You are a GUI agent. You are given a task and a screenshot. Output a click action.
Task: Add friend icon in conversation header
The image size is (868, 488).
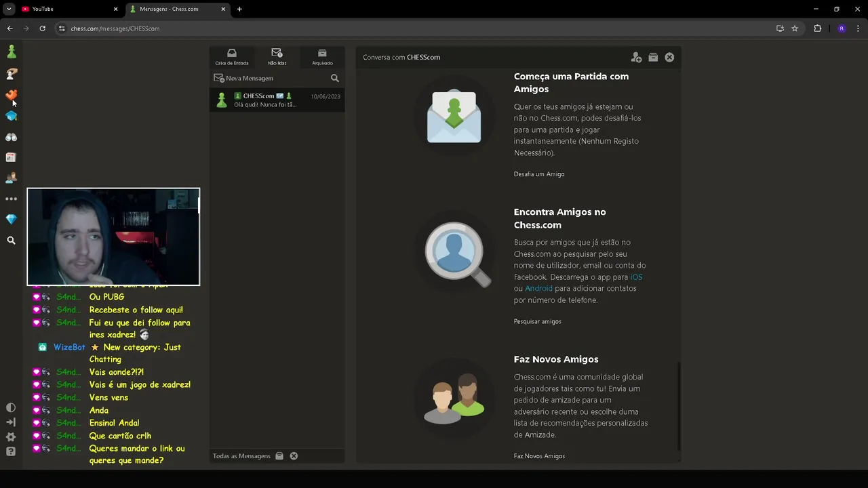click(x=636, y=58)
